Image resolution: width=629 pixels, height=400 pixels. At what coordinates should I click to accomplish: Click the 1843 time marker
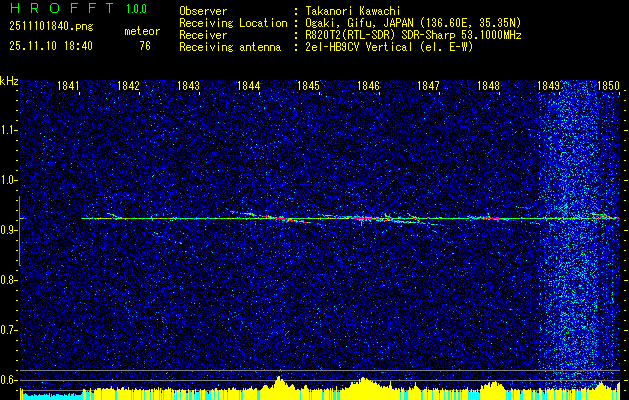coord(189,85)
